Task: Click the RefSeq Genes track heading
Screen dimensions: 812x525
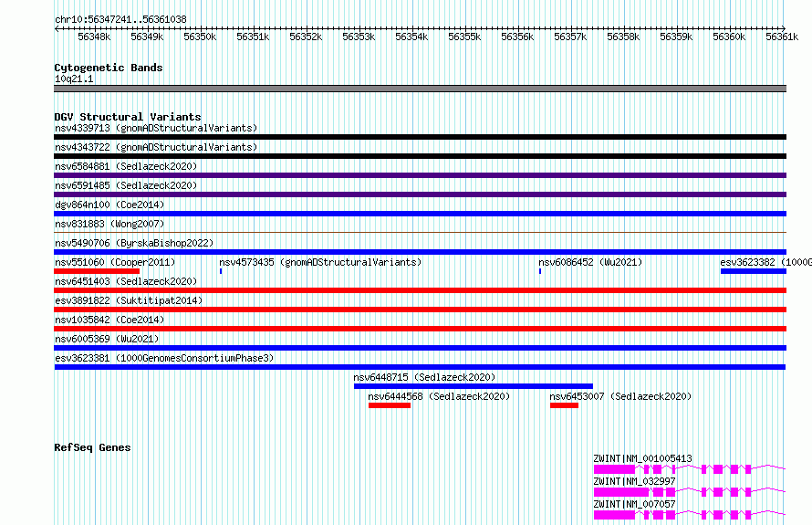Action: [x=92, y=447]
